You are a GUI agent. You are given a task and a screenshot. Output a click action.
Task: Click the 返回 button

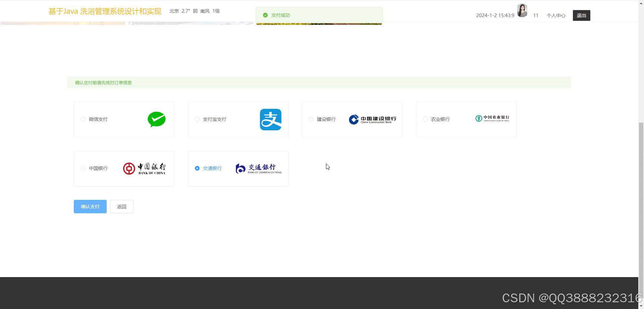click(x=122, y=207)
